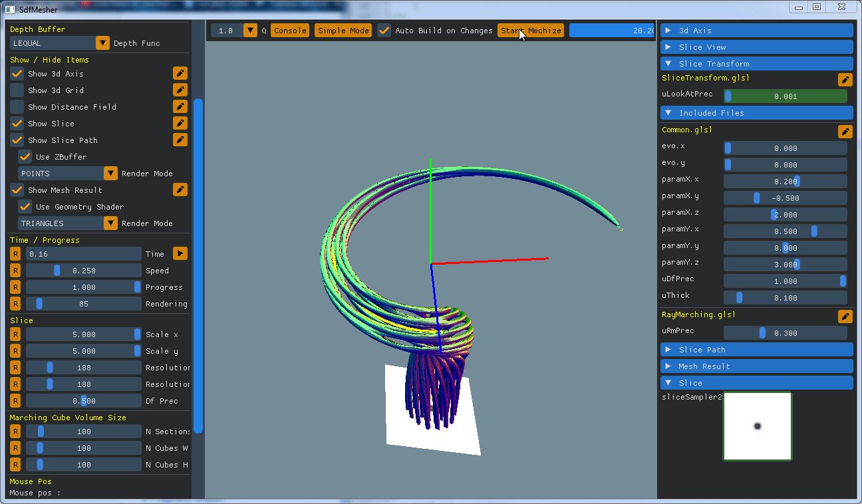Disable the Use ZBuffer checkbox
The width and height of the screenshot is (862, 504).
coord(25,157)
